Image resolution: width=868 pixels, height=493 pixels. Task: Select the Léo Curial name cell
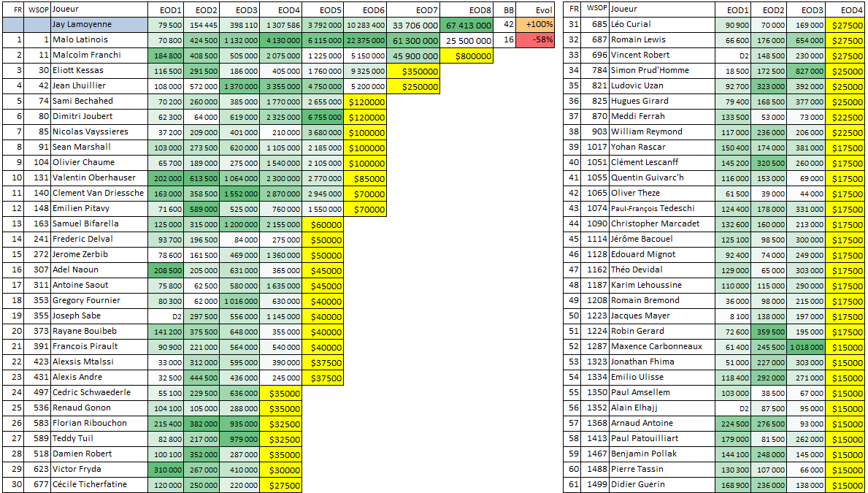click(x=661, y=25)
